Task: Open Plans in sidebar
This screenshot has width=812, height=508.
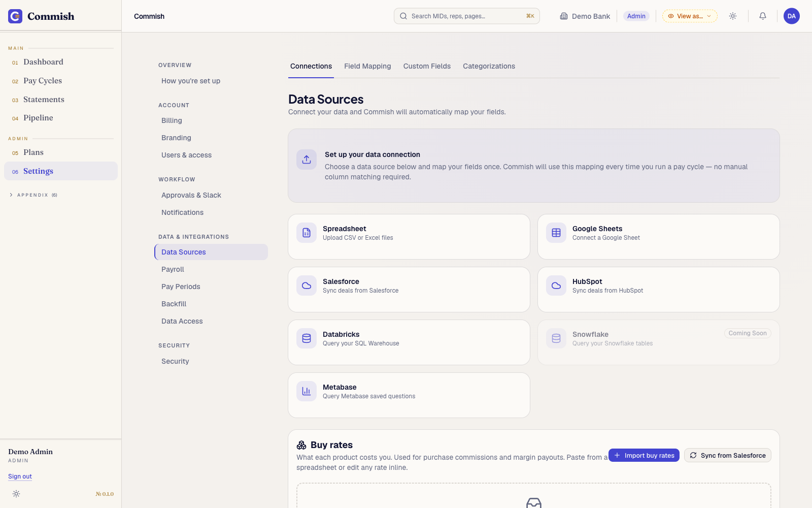Action: coord(61,152)
